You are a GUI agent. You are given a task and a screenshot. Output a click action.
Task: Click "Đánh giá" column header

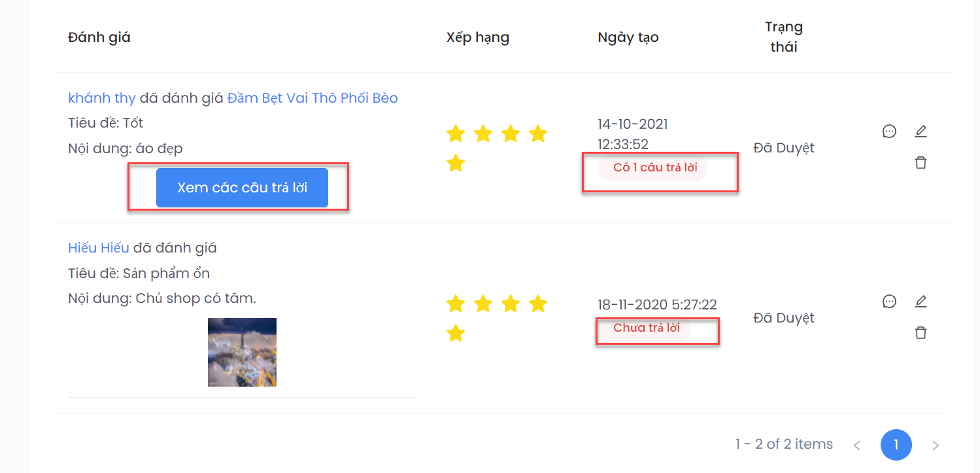(x=99, y=37)
